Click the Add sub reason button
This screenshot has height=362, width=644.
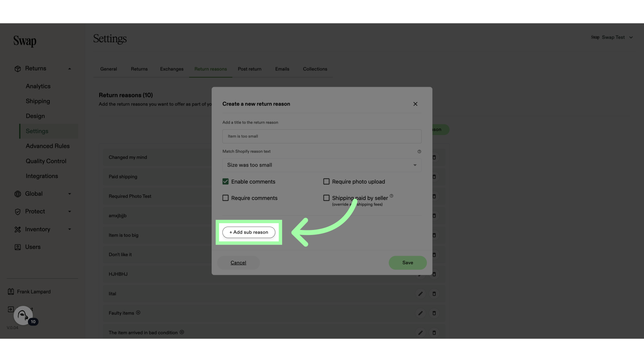[x=249, y=232]
